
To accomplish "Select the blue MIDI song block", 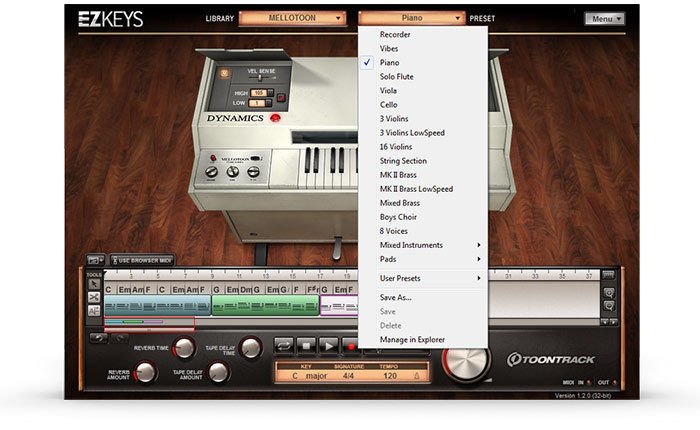I will tap(157, 306).
